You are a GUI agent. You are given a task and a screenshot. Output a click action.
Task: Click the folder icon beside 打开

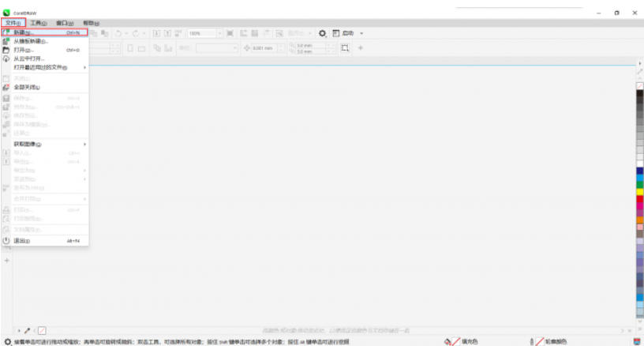(6, 50)
